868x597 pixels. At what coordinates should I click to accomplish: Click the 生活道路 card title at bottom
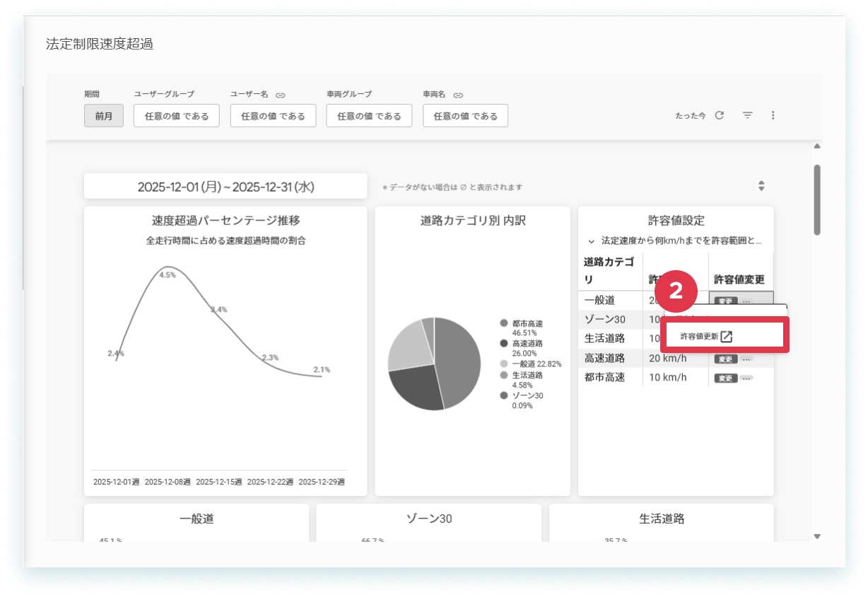click(x=662, y=518)
